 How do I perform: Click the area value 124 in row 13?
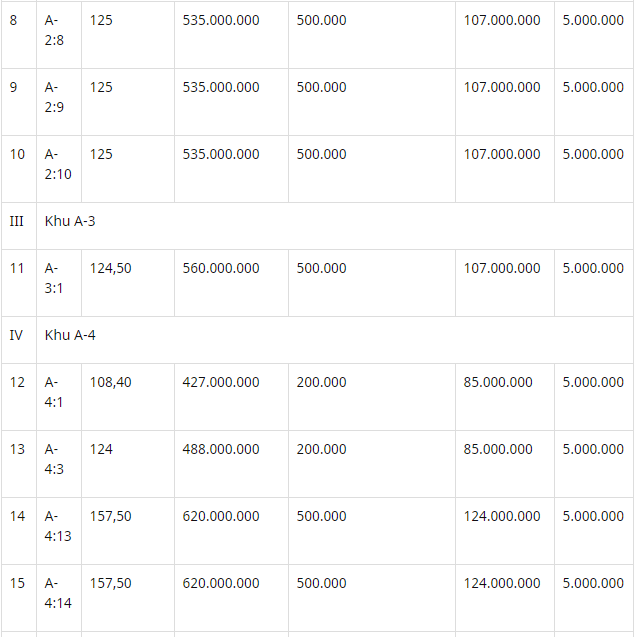pos(101,449)
